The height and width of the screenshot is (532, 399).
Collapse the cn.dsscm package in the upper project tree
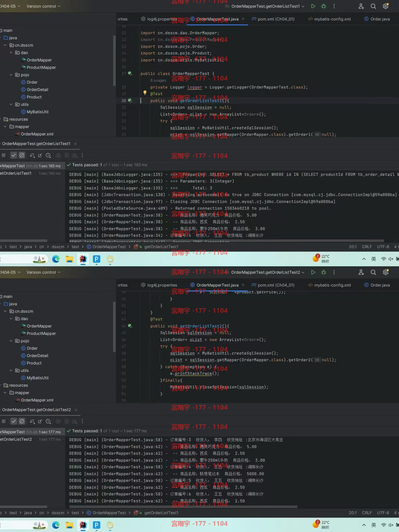pyautogui.click(x=5, y=45)
